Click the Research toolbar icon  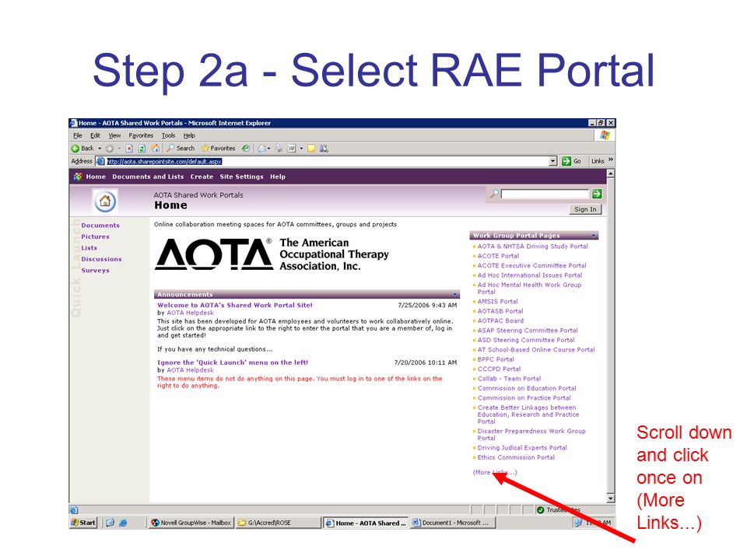click(324, 148)
